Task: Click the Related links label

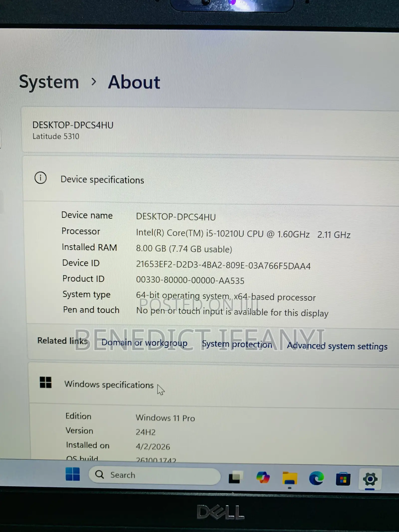Action: (x=62, y=341)
